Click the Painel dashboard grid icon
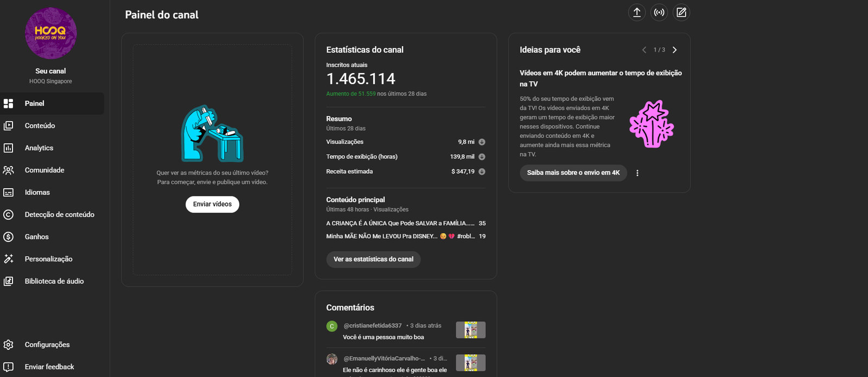 pyautogui.click(x=8, y=104)
